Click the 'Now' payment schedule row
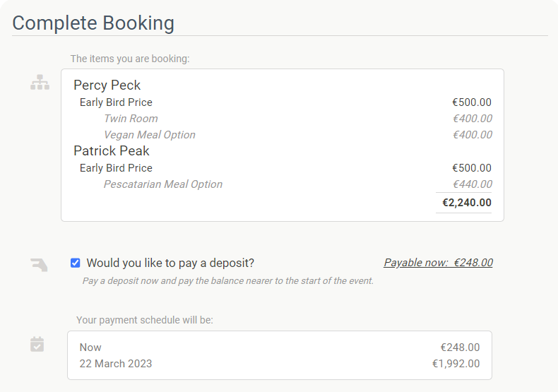 click(280, 348)
